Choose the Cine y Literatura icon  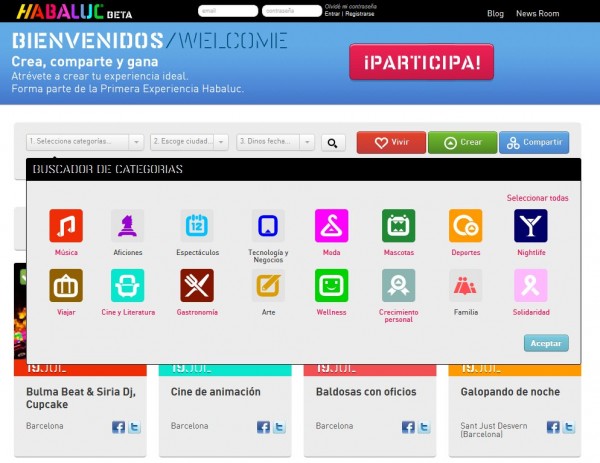tap(127, 285)
